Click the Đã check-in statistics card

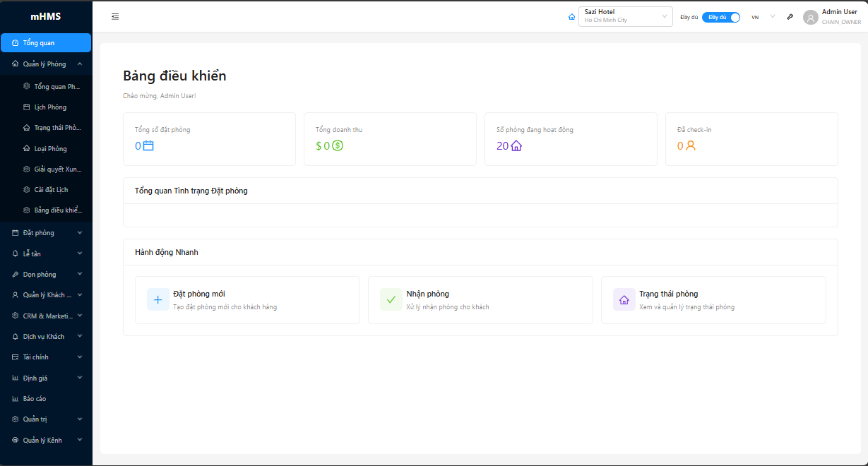(751, 139)
